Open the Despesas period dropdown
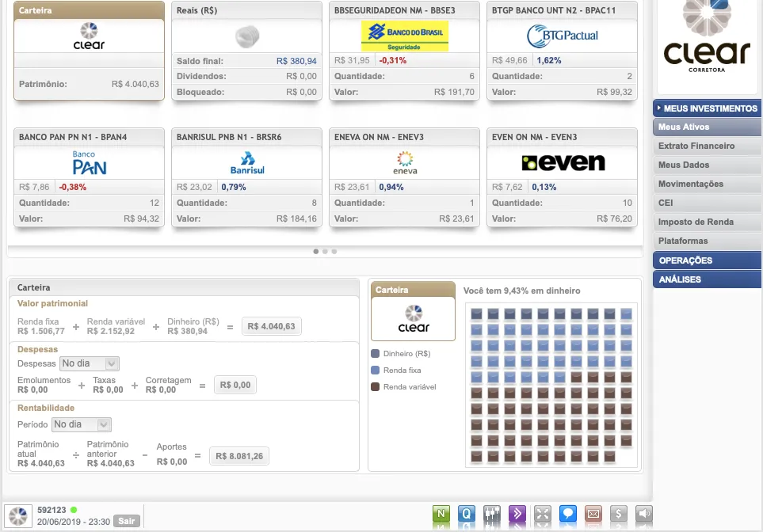This screenshot has height=532, width=763. 89,363
